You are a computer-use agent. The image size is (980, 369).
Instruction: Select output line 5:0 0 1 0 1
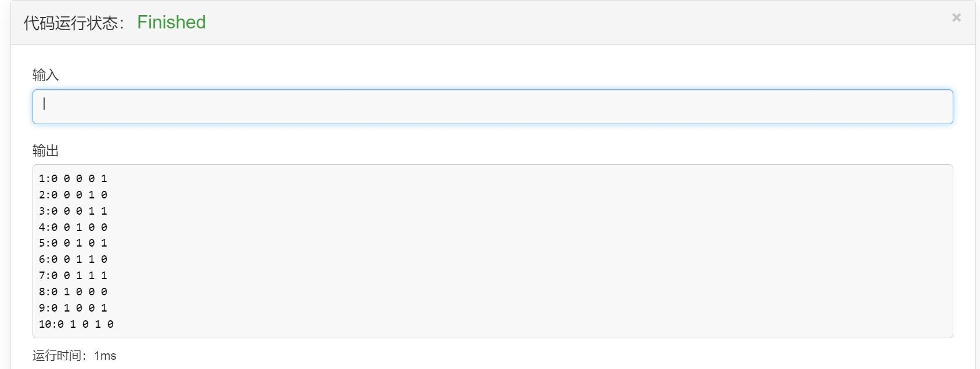click(73, 243)
